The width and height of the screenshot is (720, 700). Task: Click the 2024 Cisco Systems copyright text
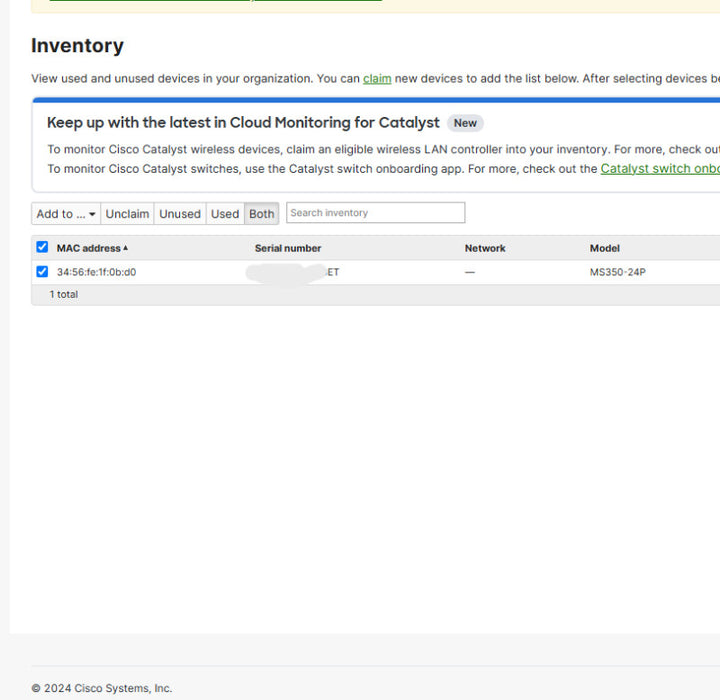[x=101, y=688]
